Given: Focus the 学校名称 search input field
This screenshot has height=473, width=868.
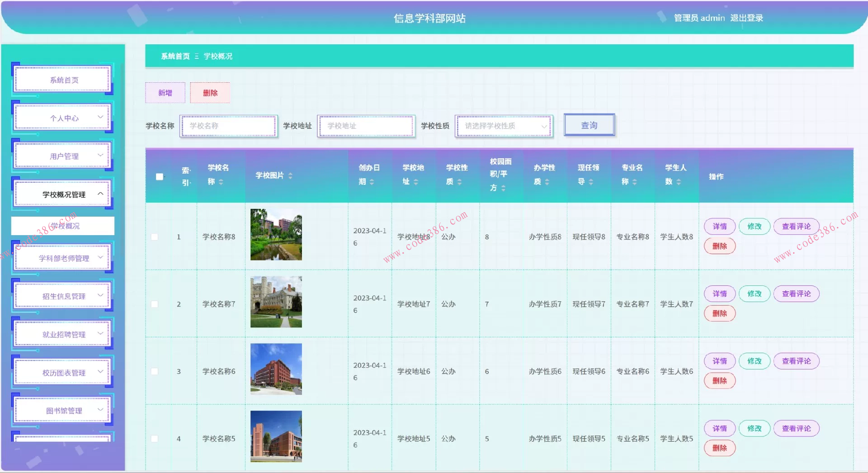Looking at the screenshot, I should click(229, 126).
